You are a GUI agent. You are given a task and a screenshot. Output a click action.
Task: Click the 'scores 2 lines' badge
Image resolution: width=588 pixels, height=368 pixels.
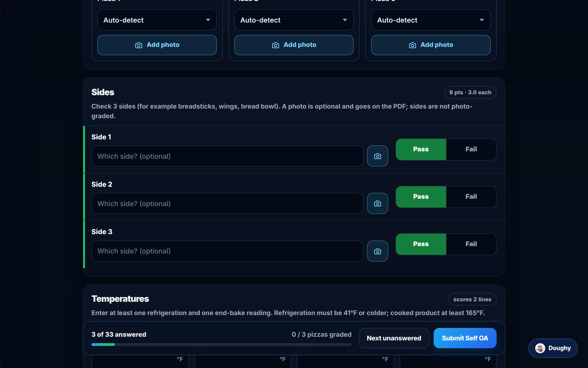472,300
